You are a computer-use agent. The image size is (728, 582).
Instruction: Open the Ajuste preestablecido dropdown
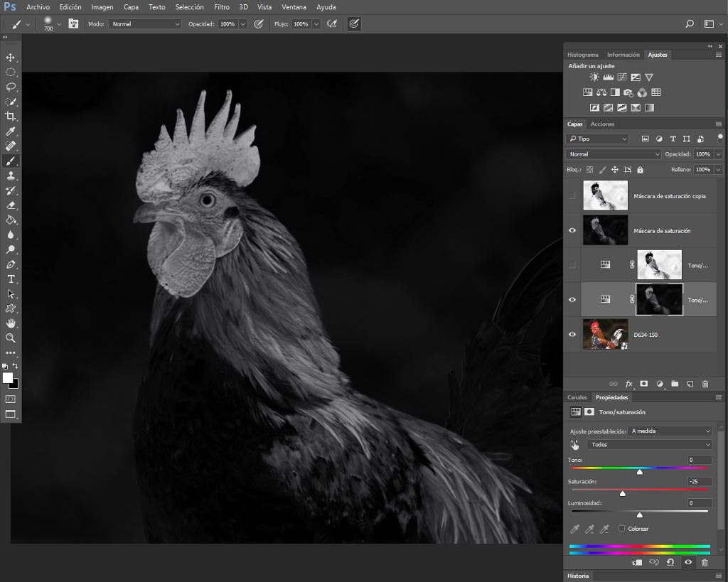670,431
